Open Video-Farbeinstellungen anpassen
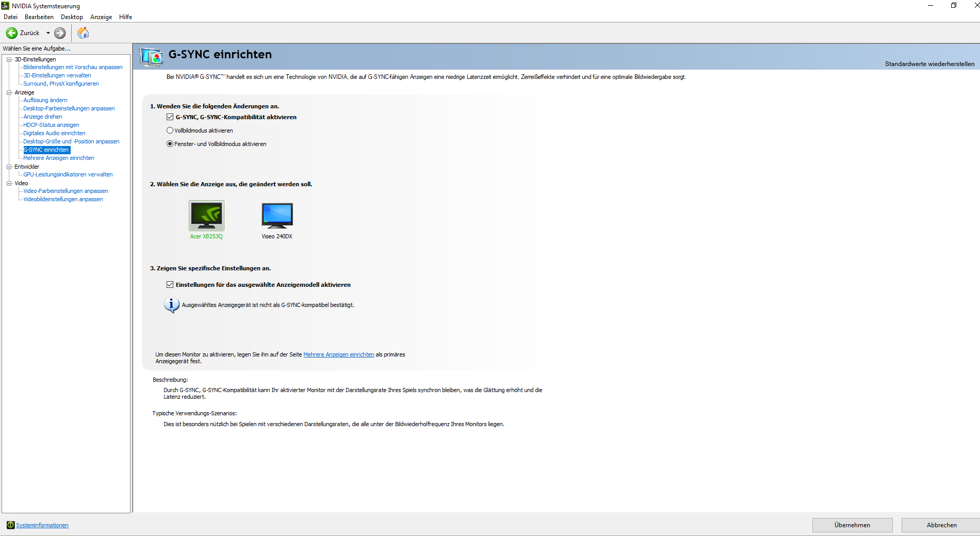 [x=66, y=191]
